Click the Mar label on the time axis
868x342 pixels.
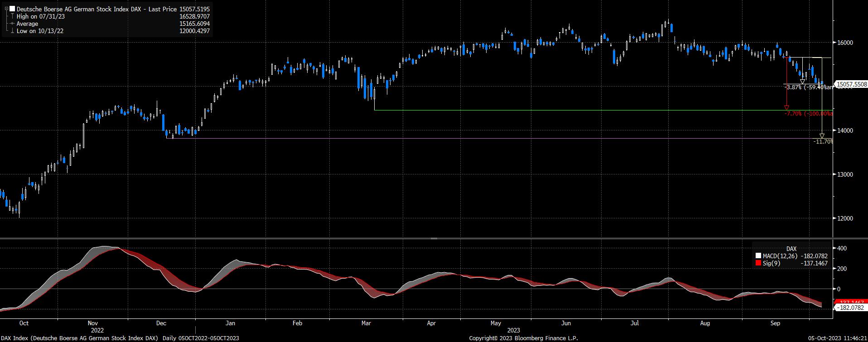366,323
